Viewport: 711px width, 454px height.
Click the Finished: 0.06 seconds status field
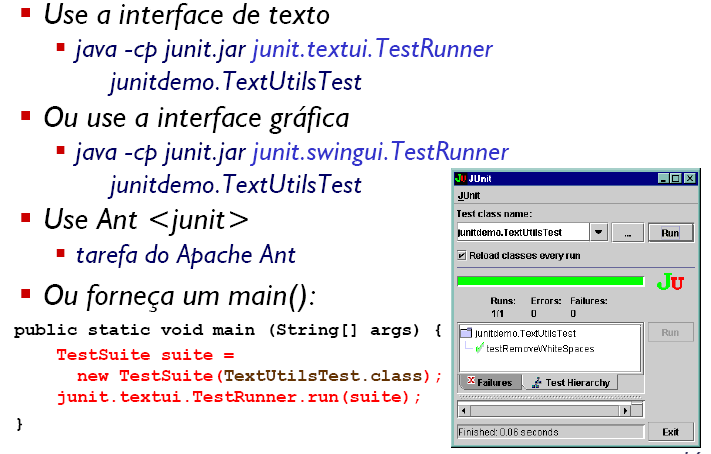550,432
